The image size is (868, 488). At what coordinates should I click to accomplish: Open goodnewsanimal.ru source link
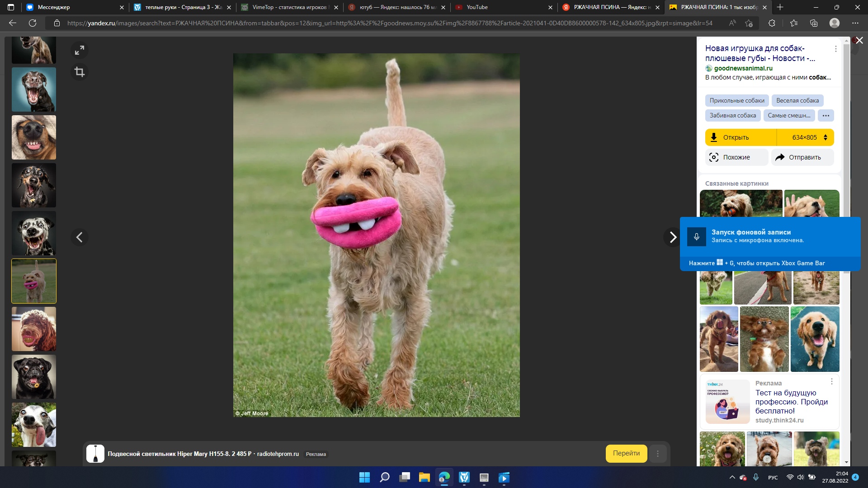pos(743,68)
